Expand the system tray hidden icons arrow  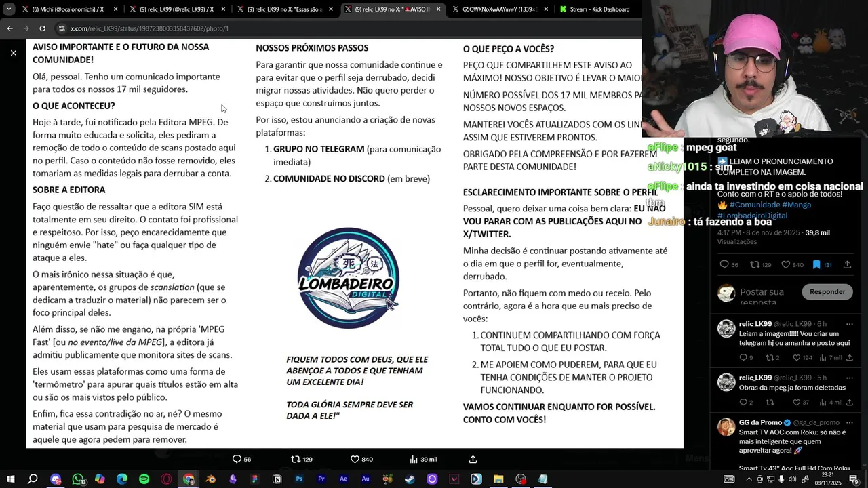pos(749,479)
